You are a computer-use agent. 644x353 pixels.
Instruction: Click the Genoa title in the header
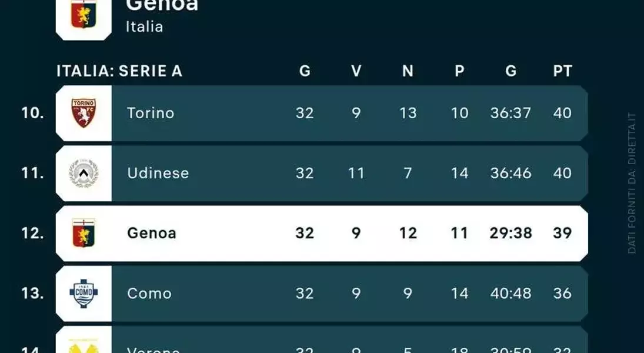click(x=162, y=5)
